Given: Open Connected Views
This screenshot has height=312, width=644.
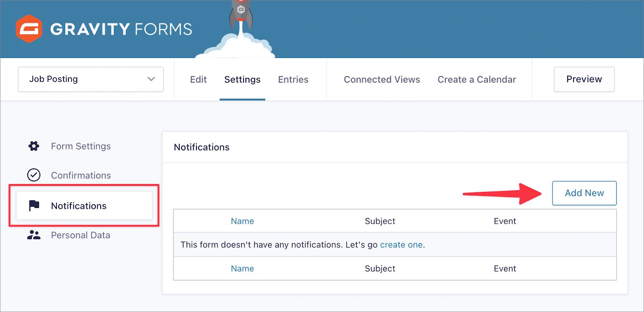Looking at the screenshot, I should 382,79.
